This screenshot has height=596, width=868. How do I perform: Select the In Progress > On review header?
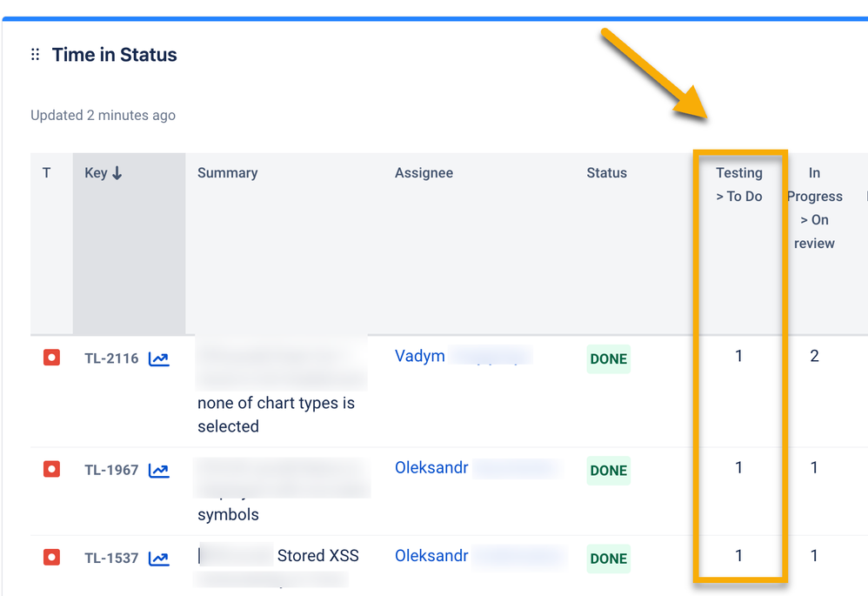(814, 208)
